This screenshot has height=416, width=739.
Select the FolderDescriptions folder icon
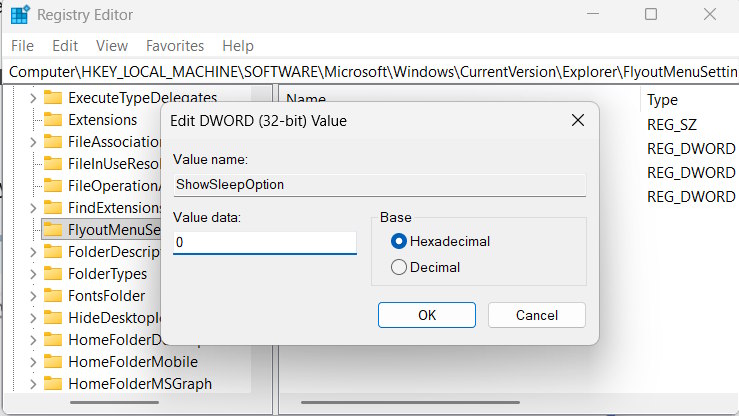53,252
